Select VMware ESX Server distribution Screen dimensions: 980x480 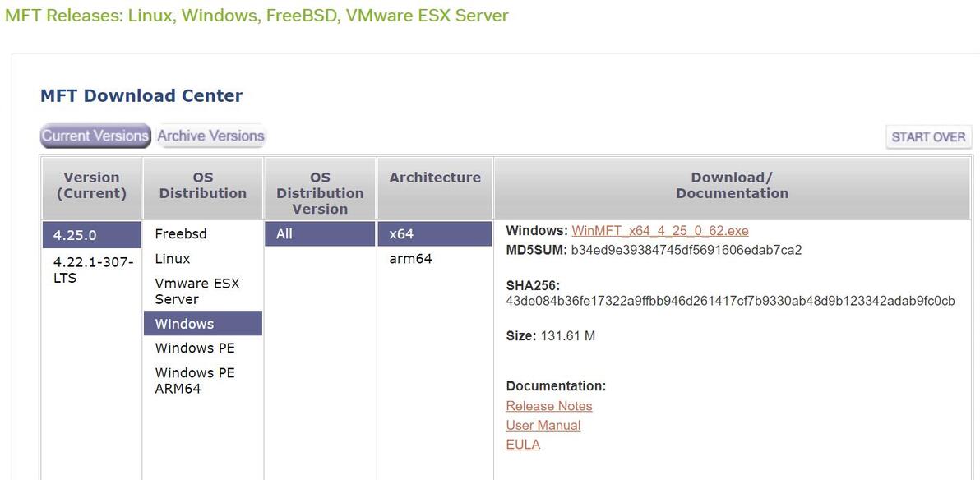click(197, 291)
